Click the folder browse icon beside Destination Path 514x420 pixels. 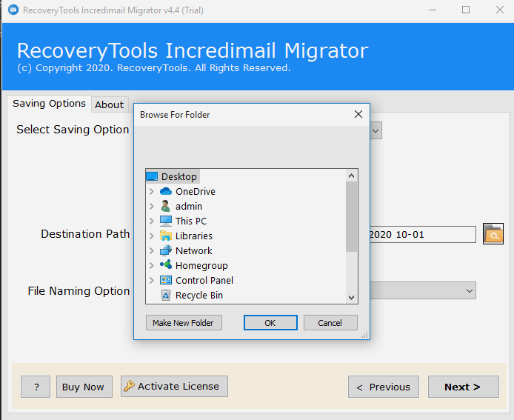coord(493,234)
